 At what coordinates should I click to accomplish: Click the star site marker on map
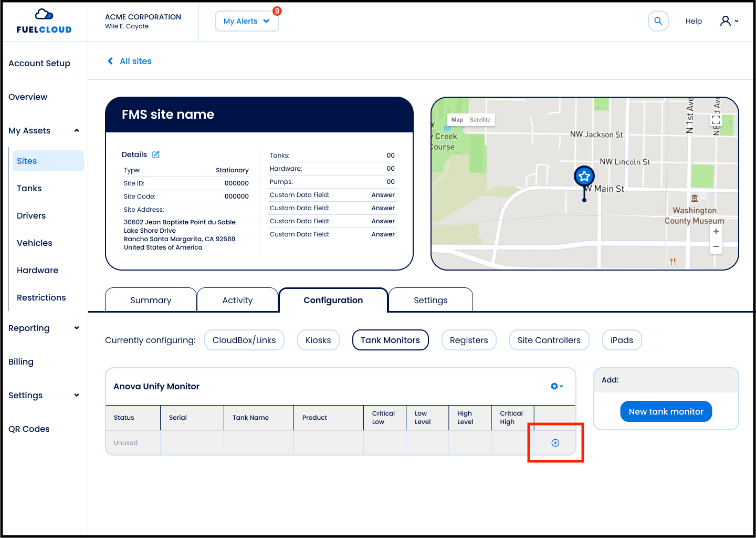tap(584, 177)
